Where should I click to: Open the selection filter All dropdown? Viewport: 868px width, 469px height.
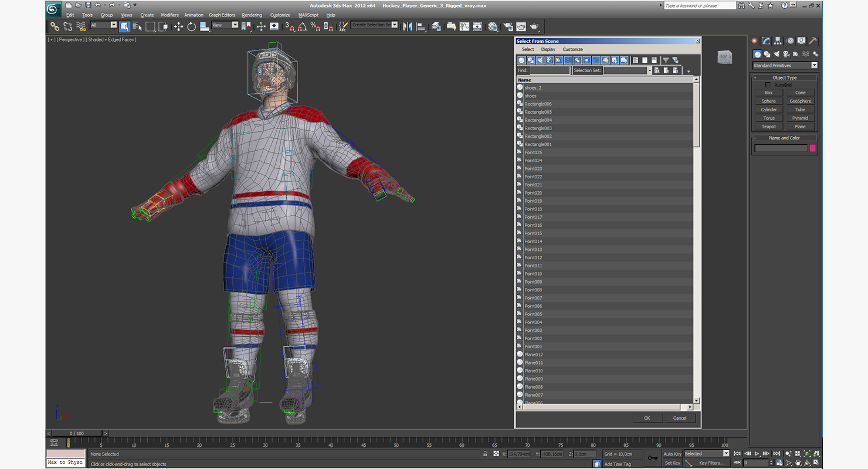104,25
